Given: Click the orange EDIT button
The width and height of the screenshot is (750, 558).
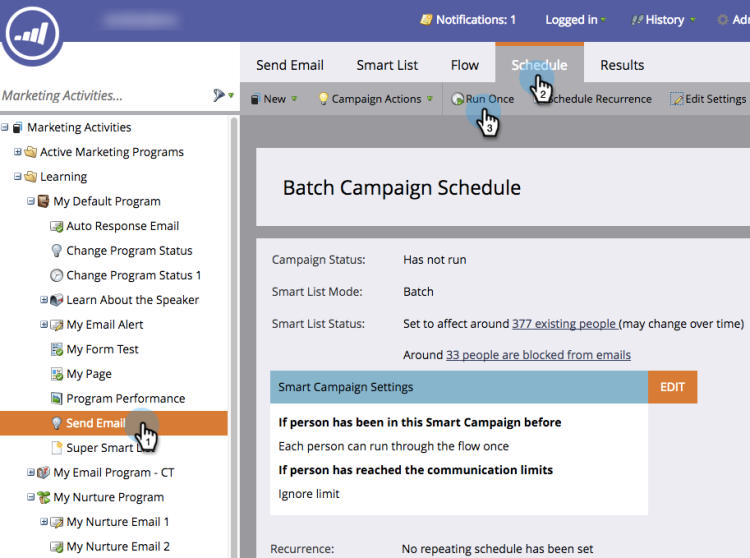Looking at the screenshot, I should tap(673, 387).
